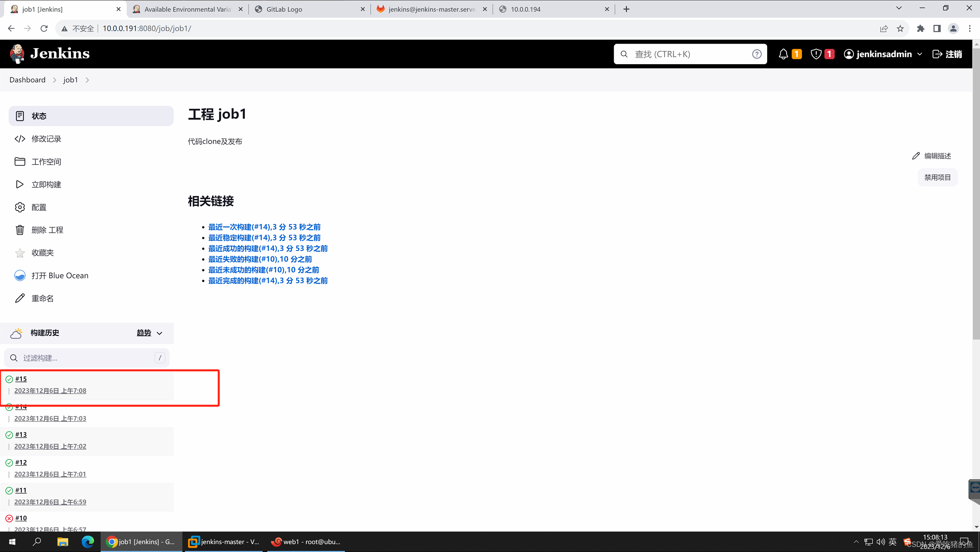Switch to GitLab Logo tab

[x=310, y=9]
